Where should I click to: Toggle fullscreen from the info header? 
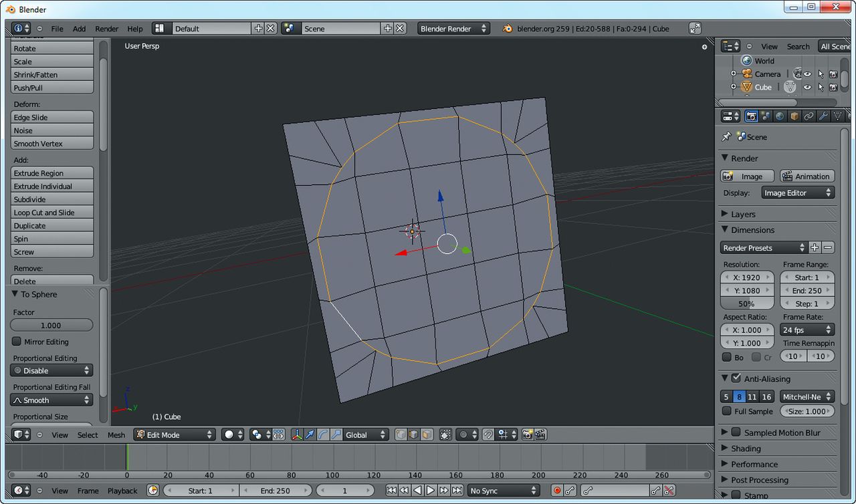tap(695, 28)
